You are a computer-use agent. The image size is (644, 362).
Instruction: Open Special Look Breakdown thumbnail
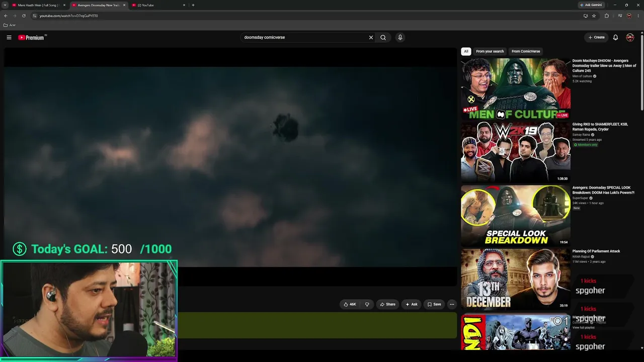tap(516, 216)
